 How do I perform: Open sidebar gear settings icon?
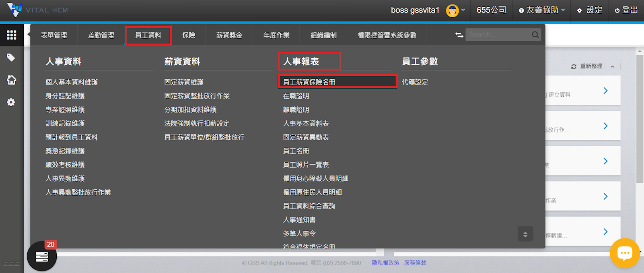(11, 102)
